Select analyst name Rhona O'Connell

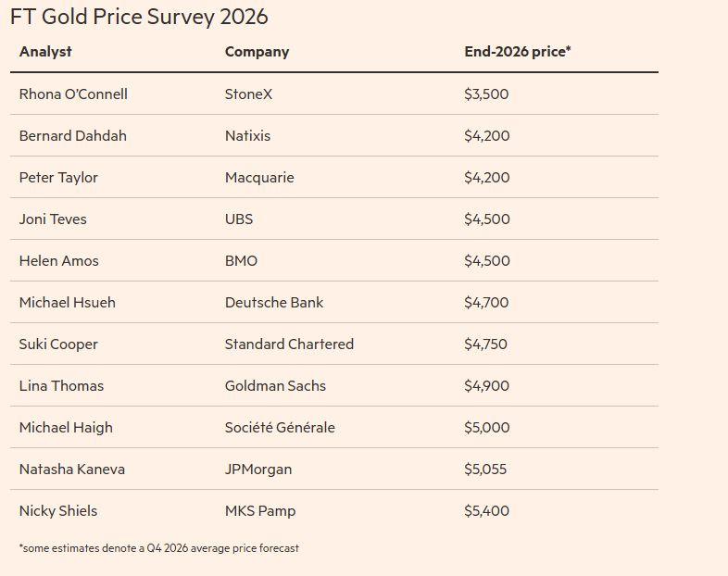click(x=73, y=94)
